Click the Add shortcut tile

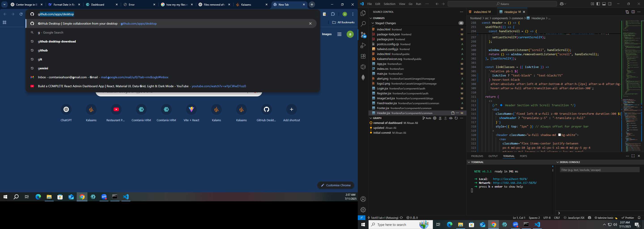[x=292, y=113]
